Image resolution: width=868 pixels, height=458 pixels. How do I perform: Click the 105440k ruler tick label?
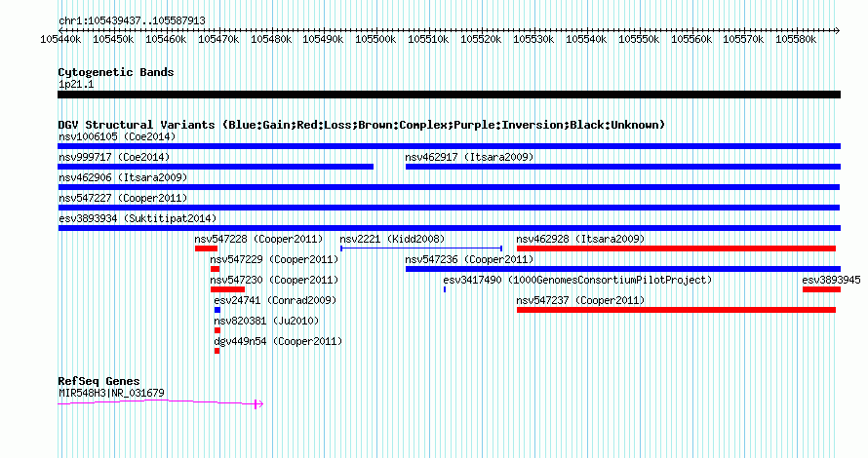pos(60,40)
